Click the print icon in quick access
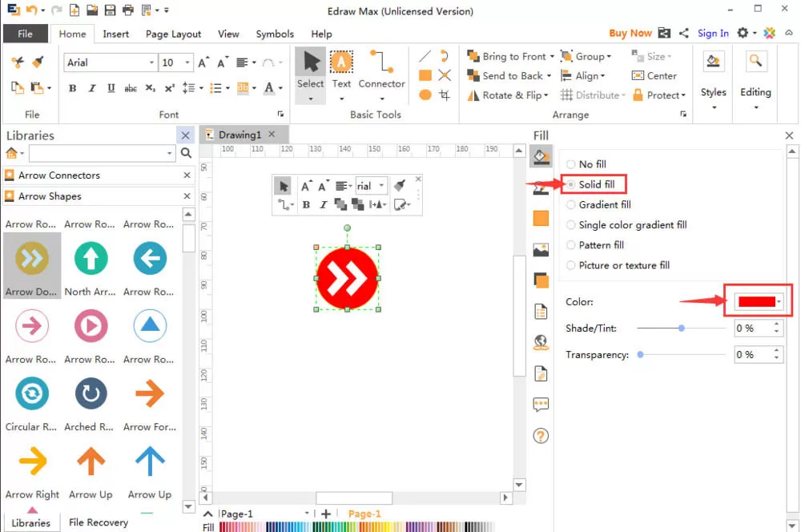 pos(127,10)
